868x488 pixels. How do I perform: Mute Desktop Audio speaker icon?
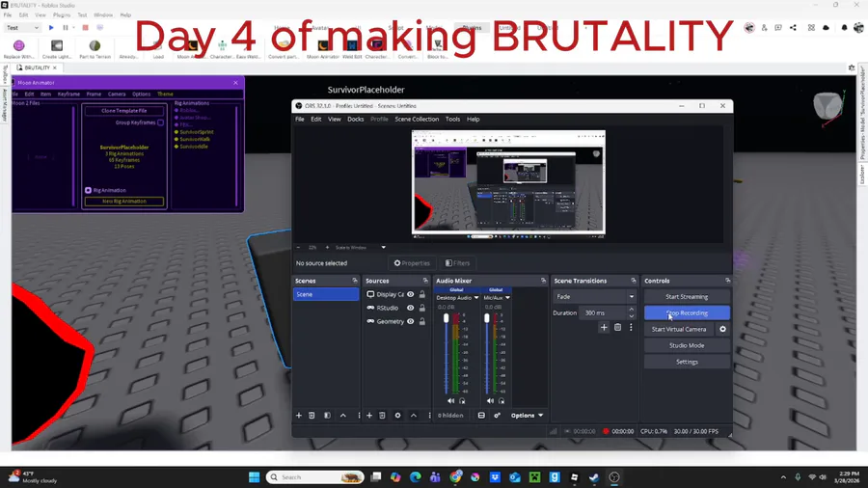point(450,401)
